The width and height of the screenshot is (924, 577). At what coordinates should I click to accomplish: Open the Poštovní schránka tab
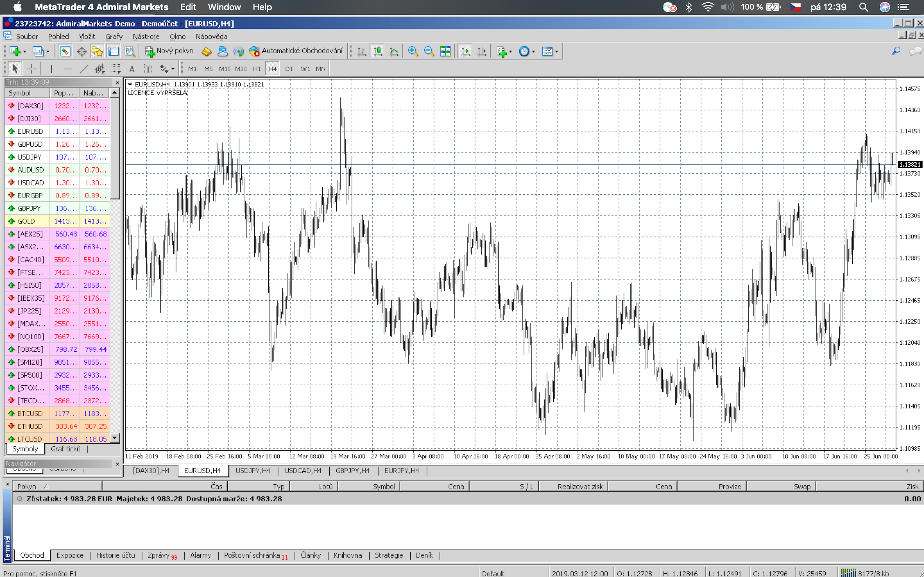pos(255,555)
